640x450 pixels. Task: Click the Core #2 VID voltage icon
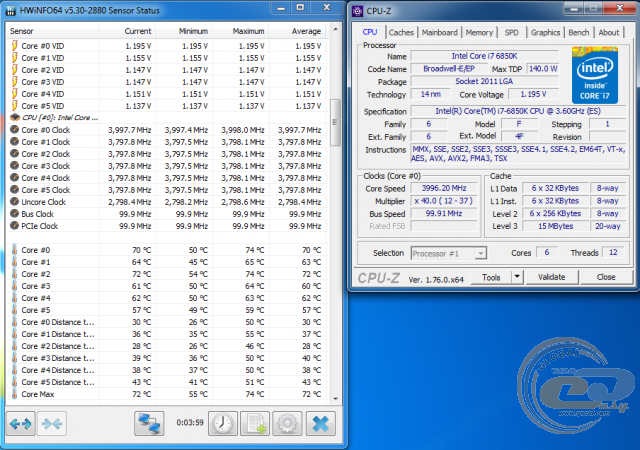point(15,70)
